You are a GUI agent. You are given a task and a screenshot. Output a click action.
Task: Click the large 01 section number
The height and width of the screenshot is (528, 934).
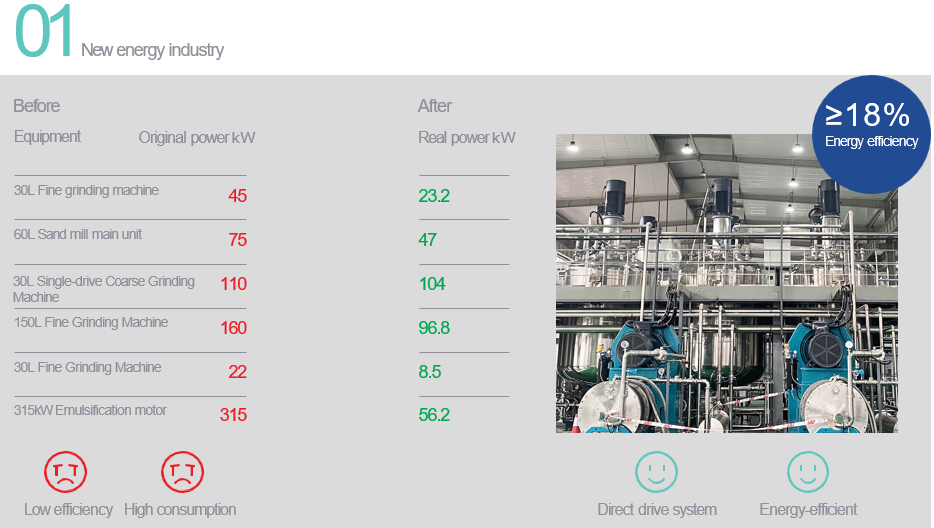point(44,33)
